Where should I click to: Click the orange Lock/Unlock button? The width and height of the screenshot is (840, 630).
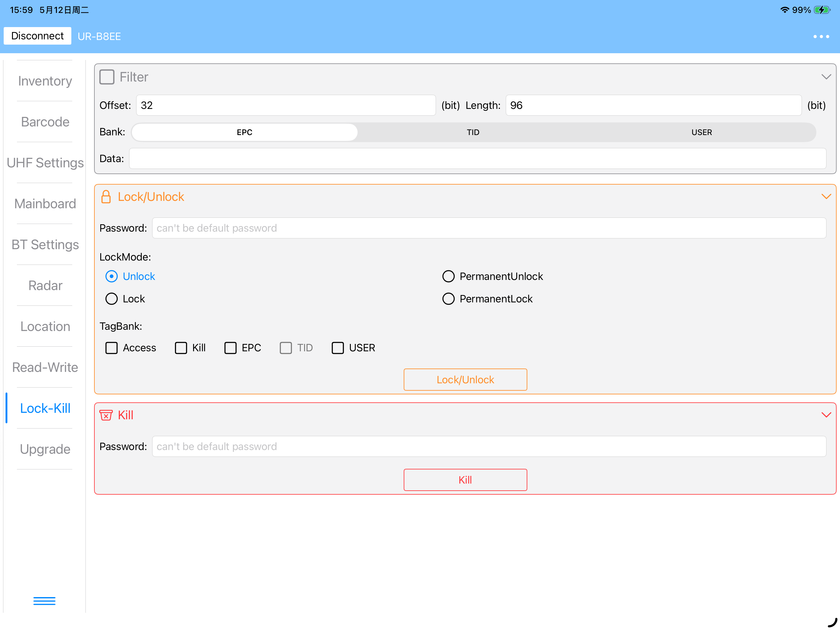tap(465, 380)
